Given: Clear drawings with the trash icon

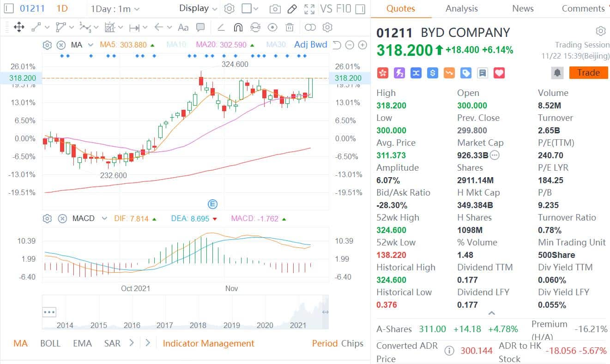Looking at the screenshot, I should tap(289, 28).
